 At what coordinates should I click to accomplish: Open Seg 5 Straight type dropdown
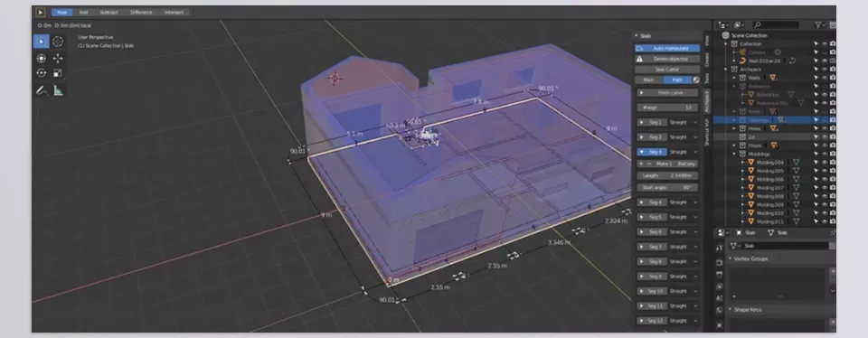(684, 218)
